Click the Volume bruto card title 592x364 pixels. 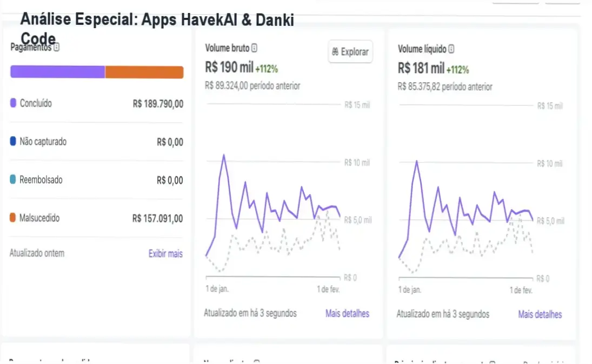pos(227,48)
